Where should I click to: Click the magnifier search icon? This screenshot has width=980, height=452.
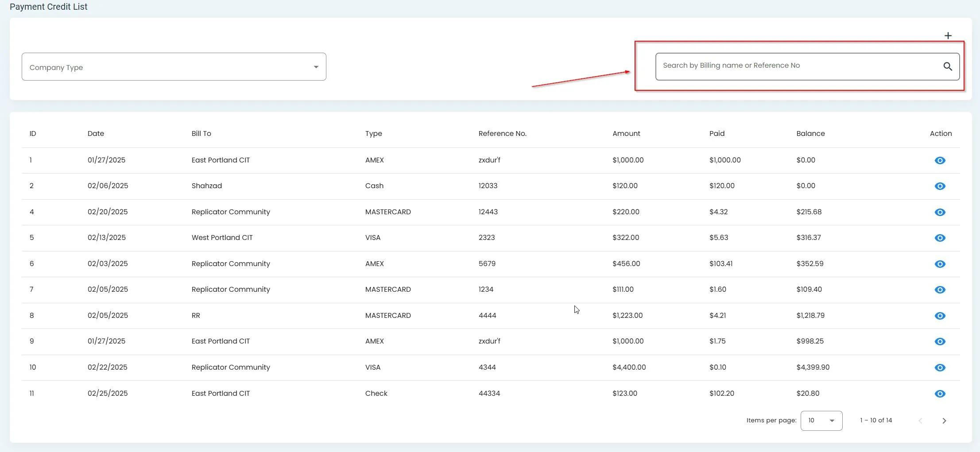point(947,66)
